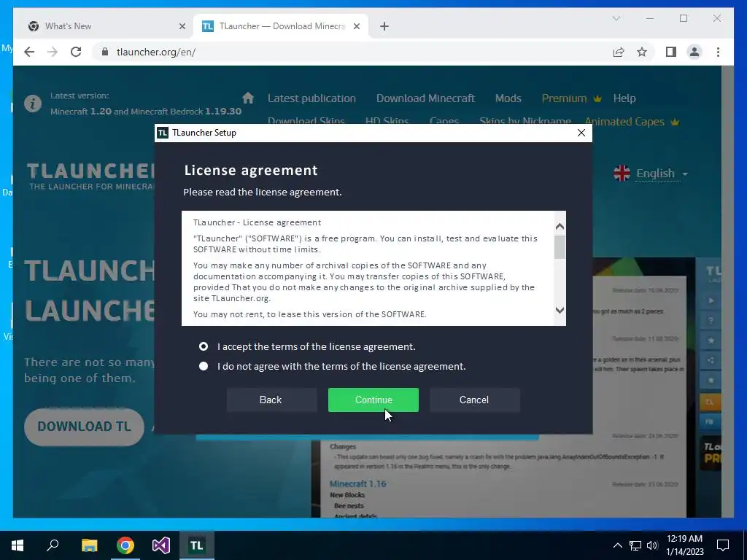Accept the terms of the license agreement
Screen dimensions: 747x560
tap(204, 346)
